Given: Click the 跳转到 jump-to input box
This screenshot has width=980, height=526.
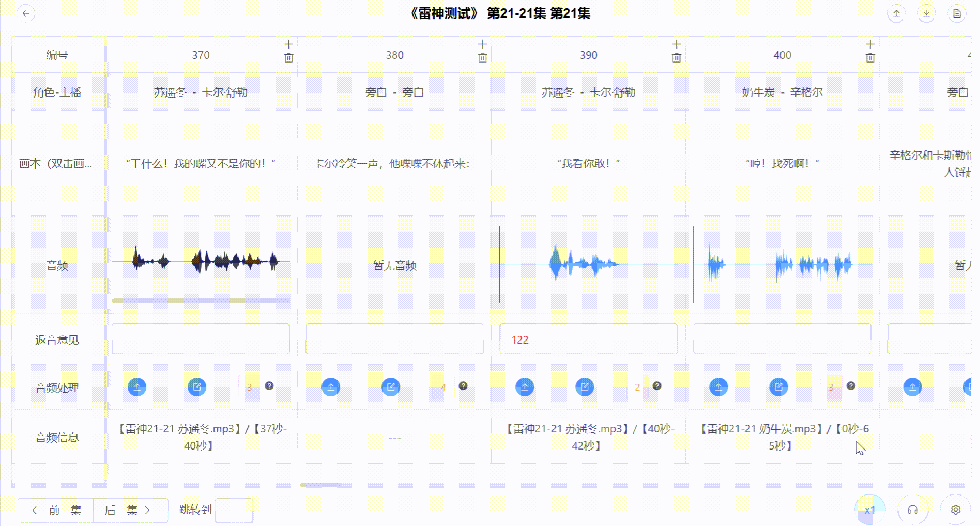Looking at the screenshot, I should pos(234,510).
